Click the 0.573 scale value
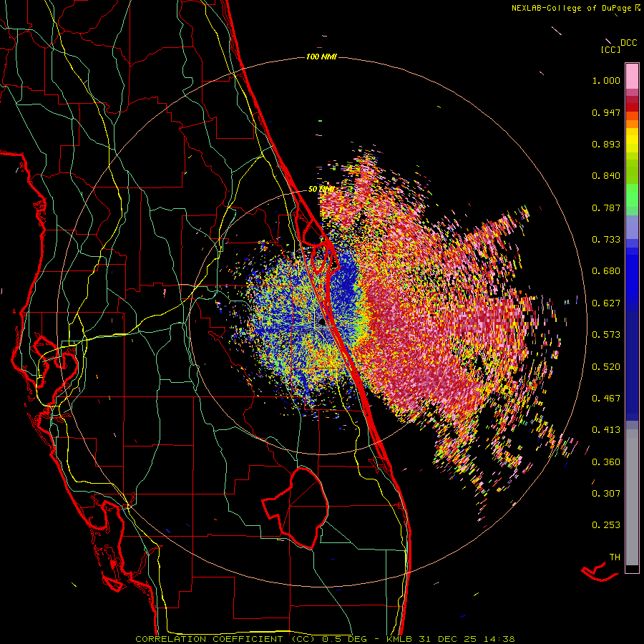The height and width of the screenshot is (644, 644). pos(606,335)
